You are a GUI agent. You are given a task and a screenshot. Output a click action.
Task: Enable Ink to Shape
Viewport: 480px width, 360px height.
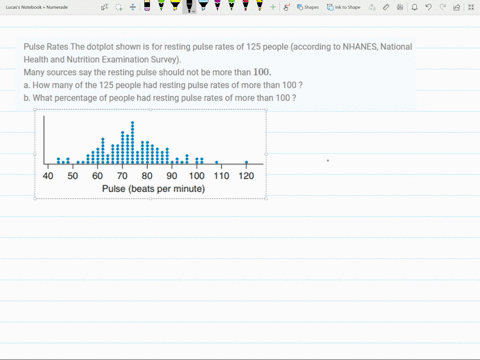point(343,7)
